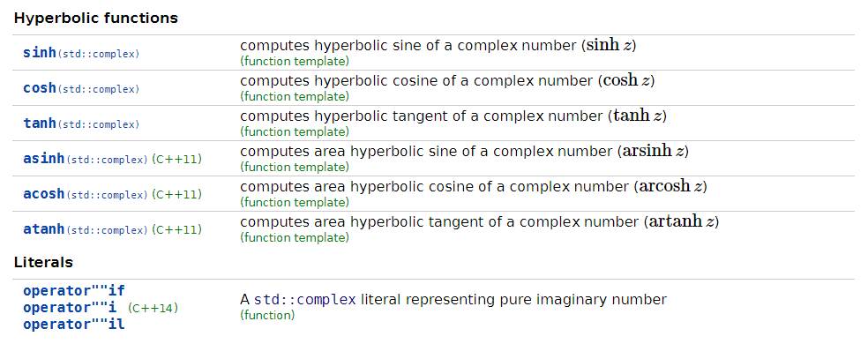Click the artanh z math formula
Image resolution: width=868 pixels, height=344 pixels.
coord(682,222)
